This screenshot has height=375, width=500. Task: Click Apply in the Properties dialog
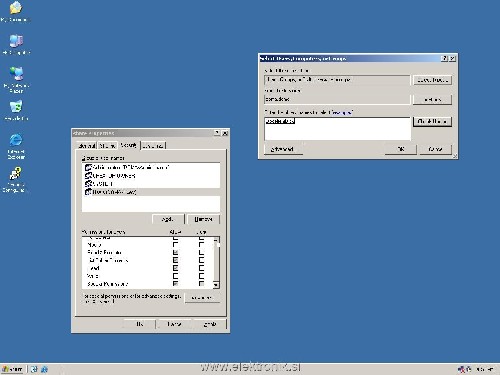[210, 324]
